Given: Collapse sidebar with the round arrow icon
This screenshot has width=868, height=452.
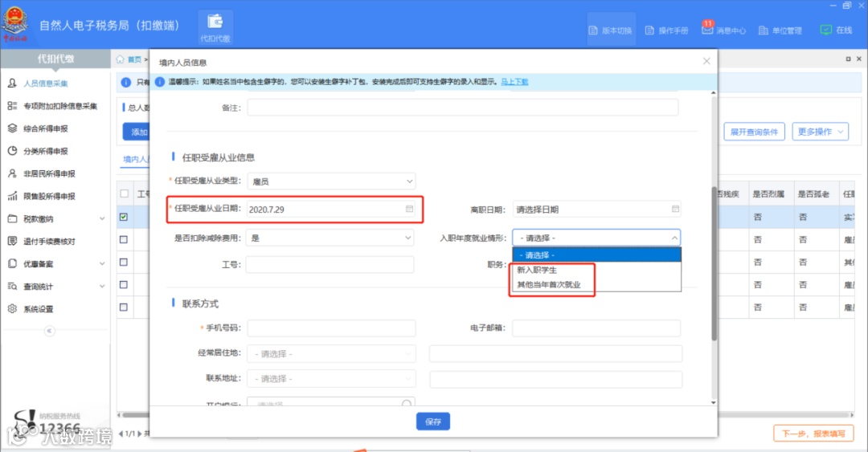Looking at the screenshot, I should tap(49, 331).
